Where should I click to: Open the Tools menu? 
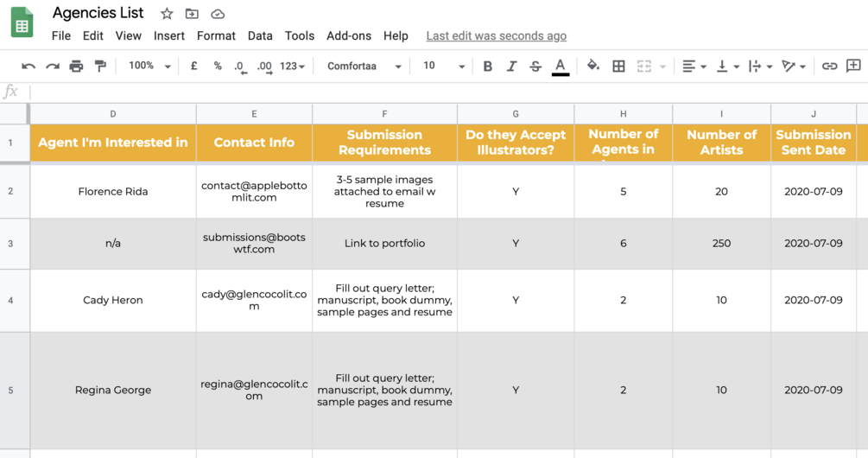tap(300, 36)
